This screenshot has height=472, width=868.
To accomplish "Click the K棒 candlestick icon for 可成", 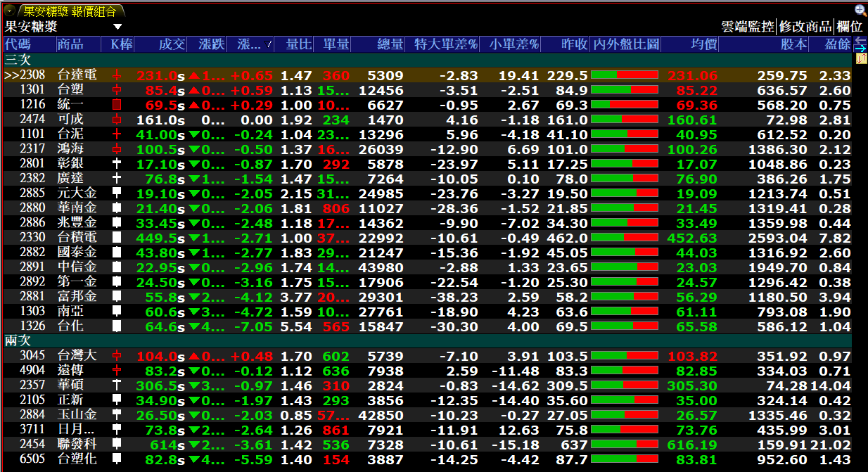I will click(x=117, y=120).
